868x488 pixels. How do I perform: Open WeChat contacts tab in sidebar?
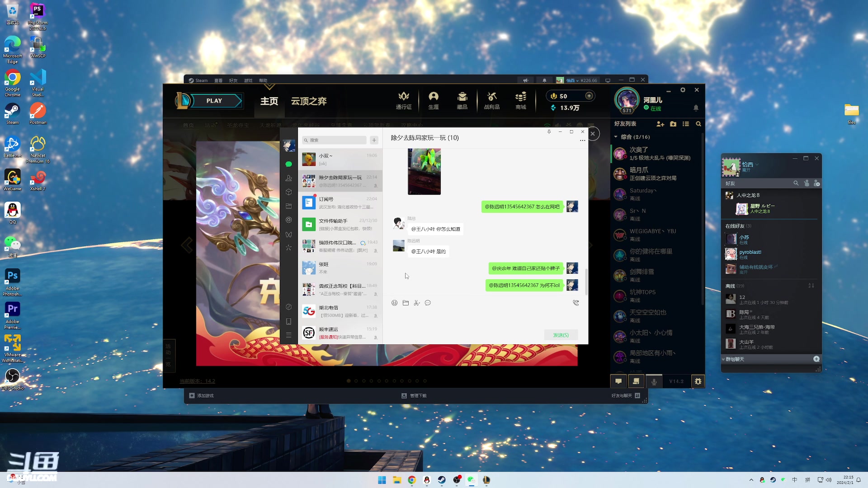click(288, 178)
